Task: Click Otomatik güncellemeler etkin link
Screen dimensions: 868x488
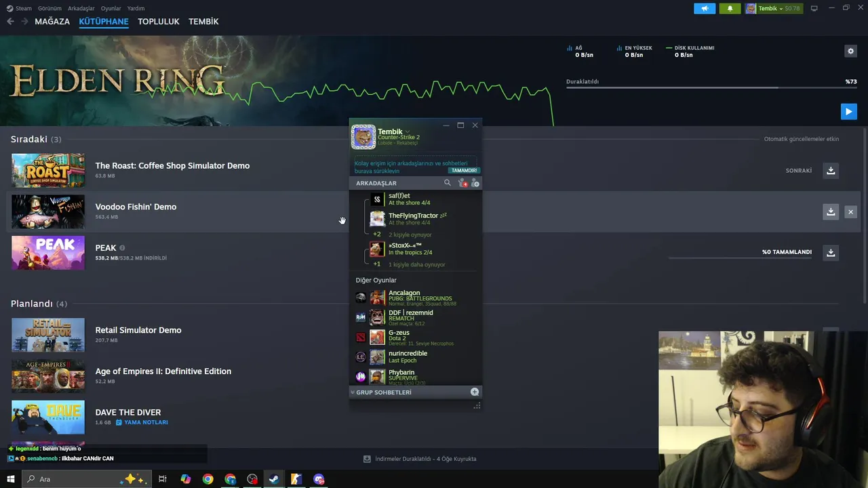Action: (x=802, y=139)
